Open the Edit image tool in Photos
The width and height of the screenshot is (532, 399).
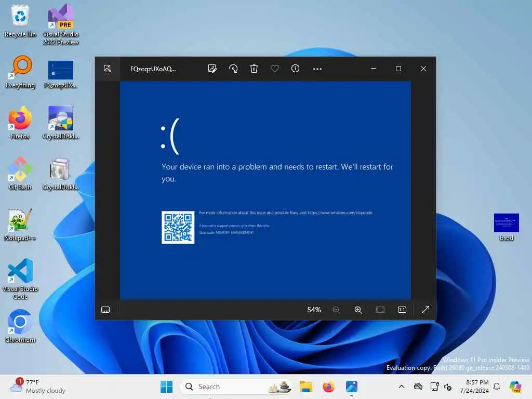(212, 69)
